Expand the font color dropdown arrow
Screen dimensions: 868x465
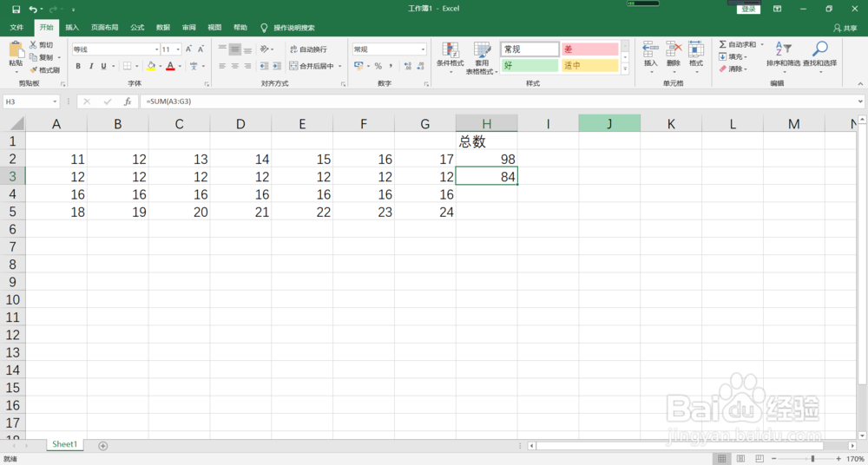[181, 66]
